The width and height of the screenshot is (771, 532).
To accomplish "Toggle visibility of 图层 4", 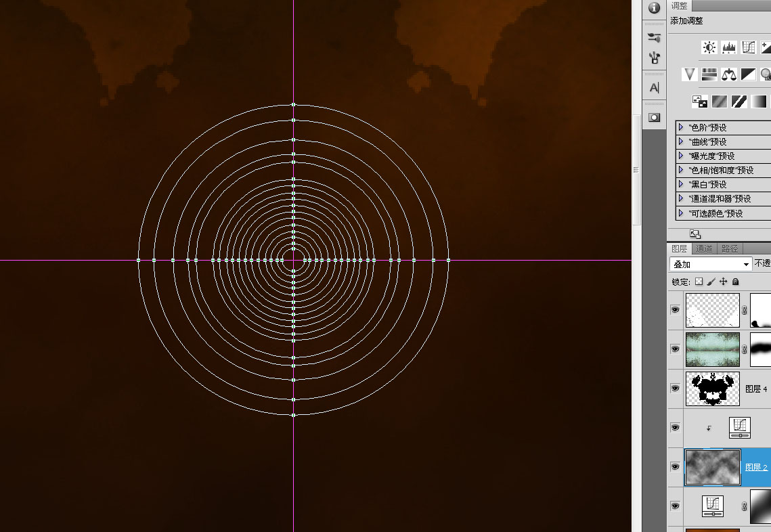I will (x=675, y=389).
